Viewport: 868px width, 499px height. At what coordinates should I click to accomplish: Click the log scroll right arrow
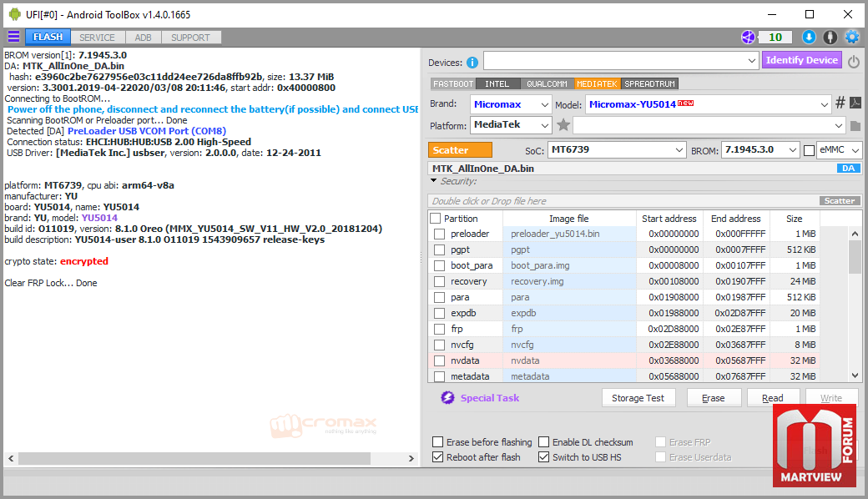click(411, 458)
